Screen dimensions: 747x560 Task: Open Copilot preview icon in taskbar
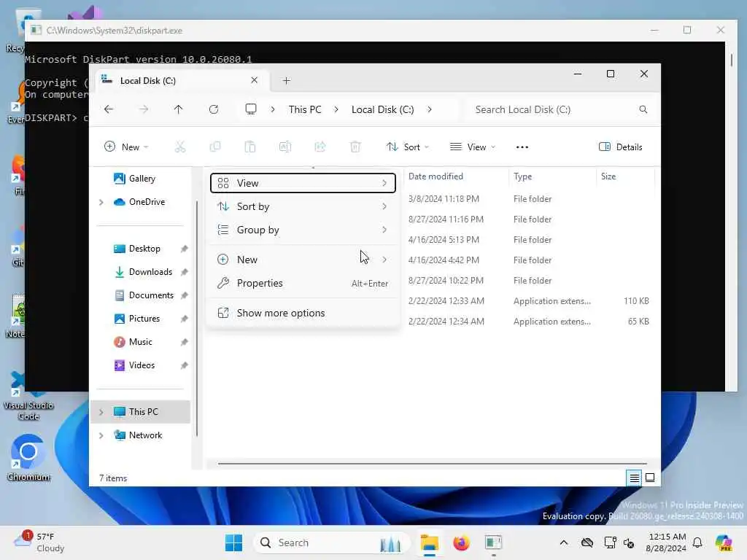pyautogui.click(x=724, y=542)
